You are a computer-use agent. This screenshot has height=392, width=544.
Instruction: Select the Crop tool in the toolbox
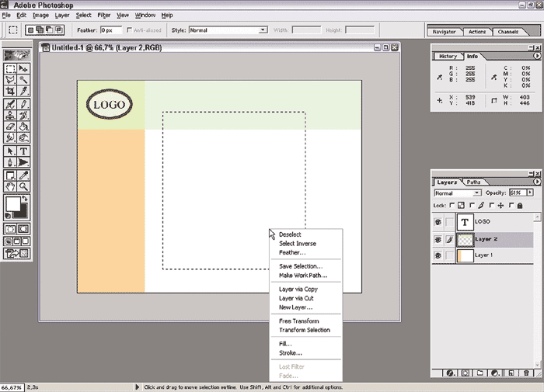pyautogui.click(x=10, y=92)
